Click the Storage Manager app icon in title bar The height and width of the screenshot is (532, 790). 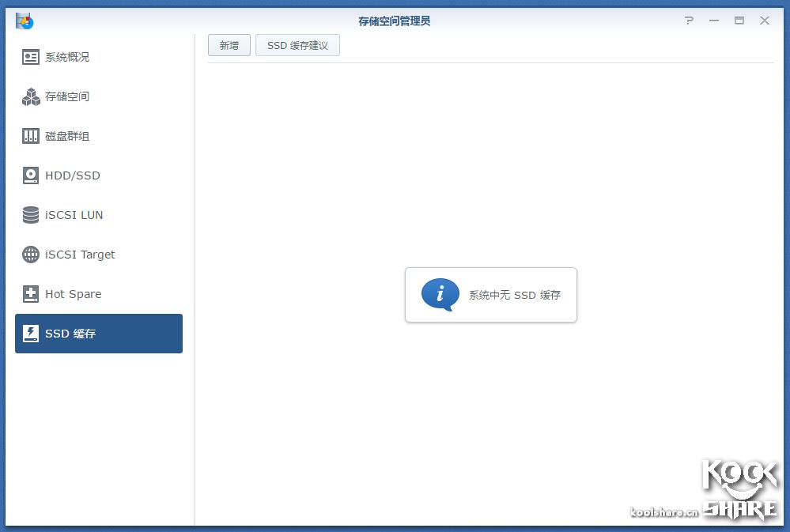click(x=25, y=21)
